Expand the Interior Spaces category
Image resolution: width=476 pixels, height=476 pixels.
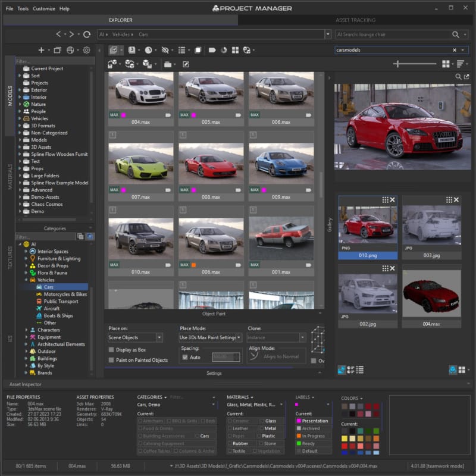click(x=26, y=251)
